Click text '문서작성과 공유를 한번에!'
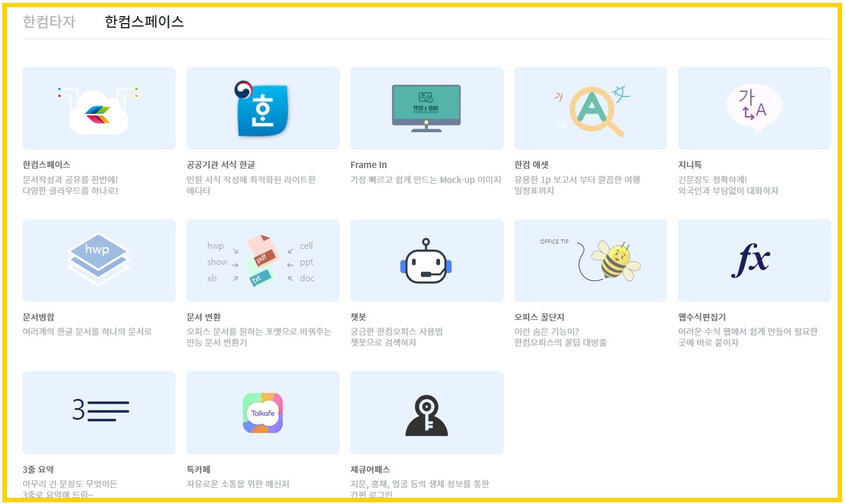Image resolution: width=845 pixels, height=504 pixels. [70, 180]
